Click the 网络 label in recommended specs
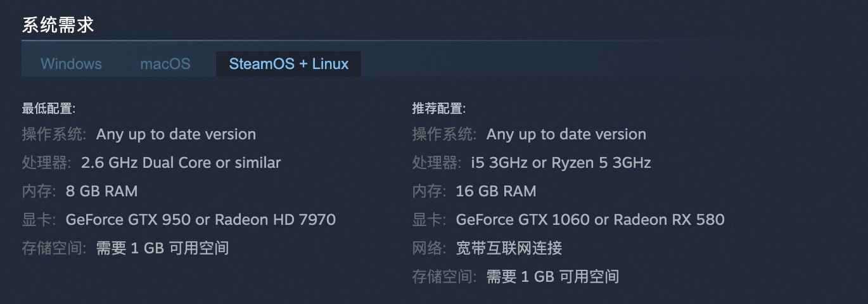Viewport: 868px width, 304px height. pyautogui.click(x=428, y=248)
